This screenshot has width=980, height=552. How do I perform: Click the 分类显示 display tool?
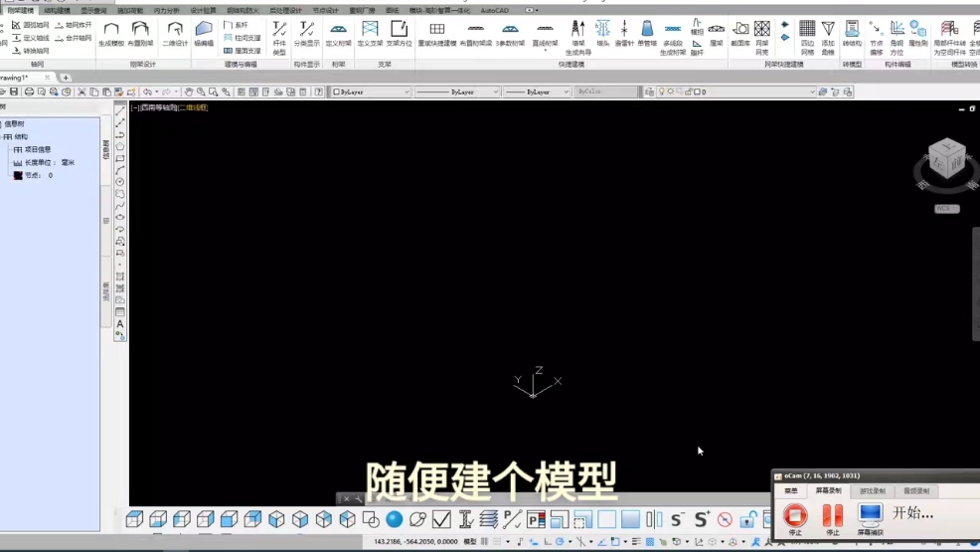(x=306, y=34)
